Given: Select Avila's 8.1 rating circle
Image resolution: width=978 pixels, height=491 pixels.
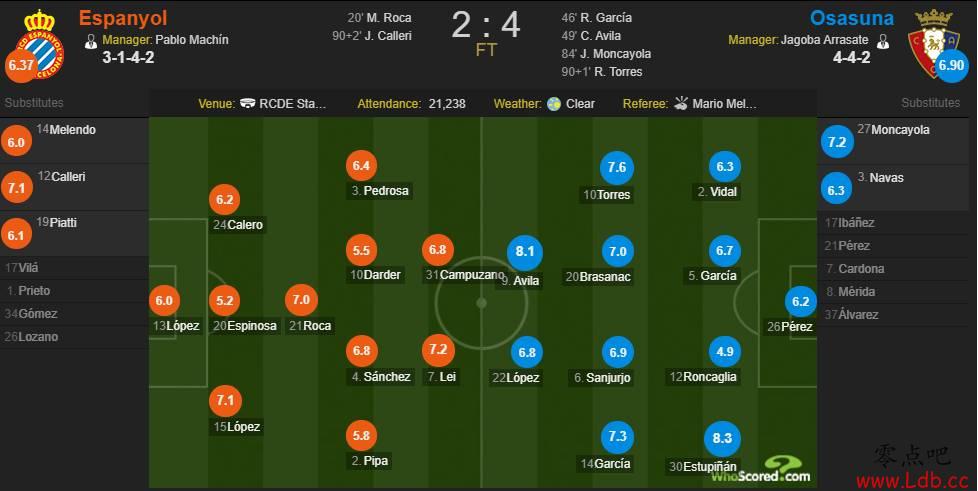Looking at the screenshot, I should 525,251.
